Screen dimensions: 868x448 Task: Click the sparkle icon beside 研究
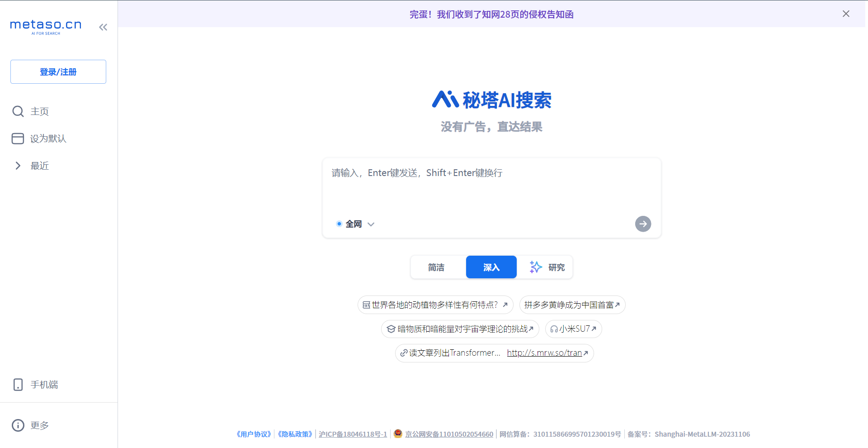pyautogui.click(x=536, y=267)
